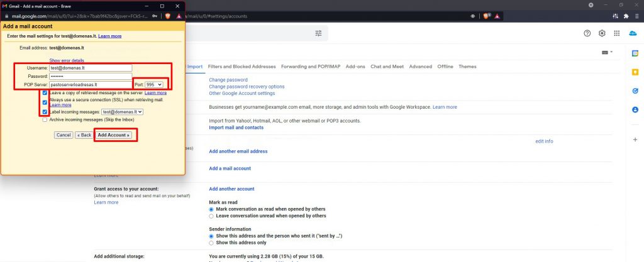Open the Advanced settings tab
This screenshot has height=262, width=644.
[420, 67]
